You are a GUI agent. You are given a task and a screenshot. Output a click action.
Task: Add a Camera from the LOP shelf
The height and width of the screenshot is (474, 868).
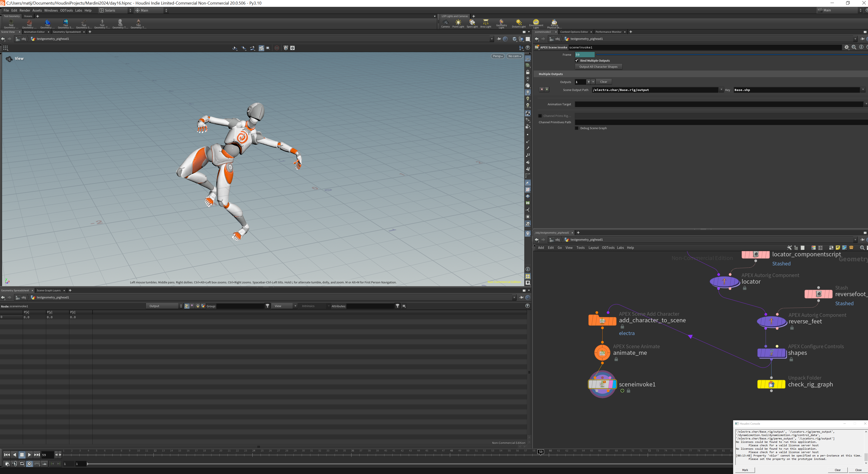tap(445, 24)
